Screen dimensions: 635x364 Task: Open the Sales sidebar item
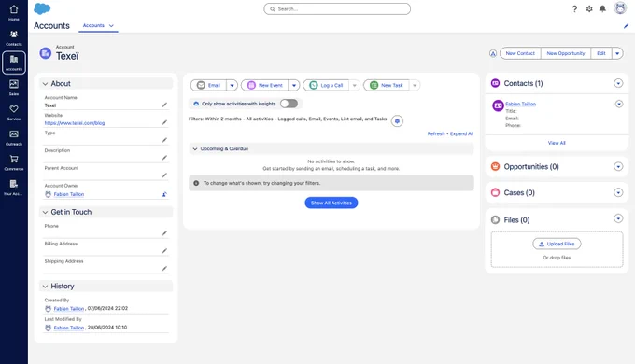(14, 88)
